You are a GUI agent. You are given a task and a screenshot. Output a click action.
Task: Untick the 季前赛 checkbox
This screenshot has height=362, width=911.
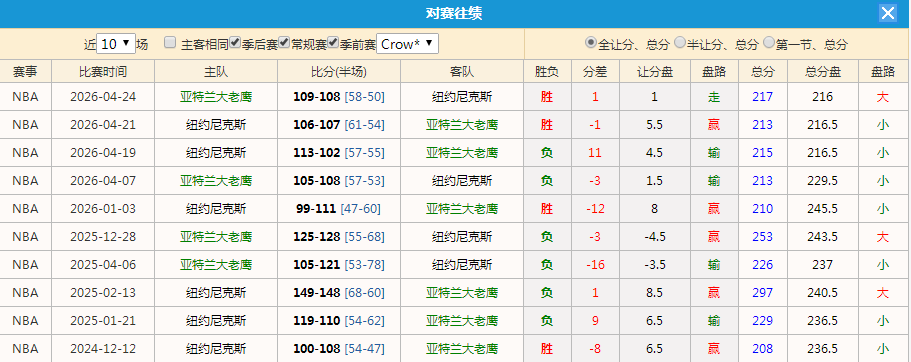point(333,42)
